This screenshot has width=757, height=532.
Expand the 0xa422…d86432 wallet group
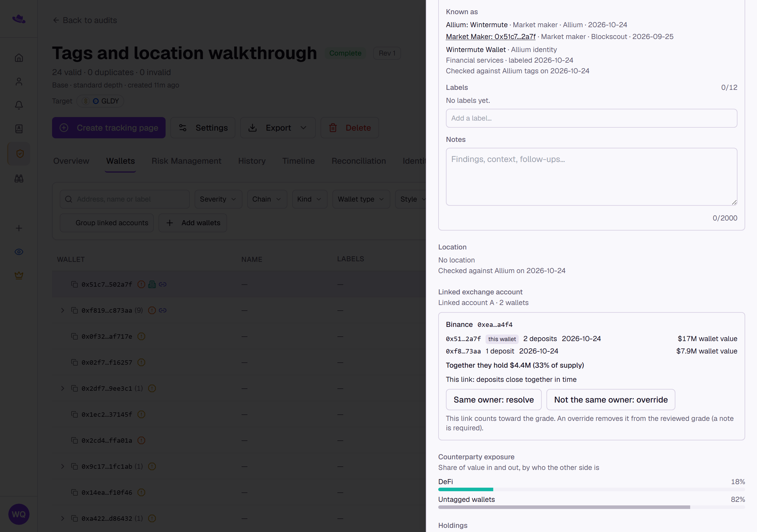63,518
